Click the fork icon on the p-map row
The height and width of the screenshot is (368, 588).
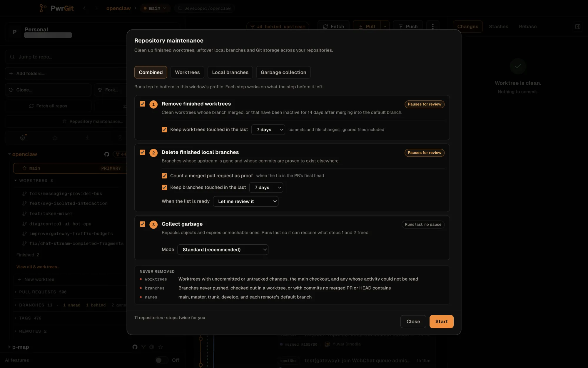tap(143, 347)
